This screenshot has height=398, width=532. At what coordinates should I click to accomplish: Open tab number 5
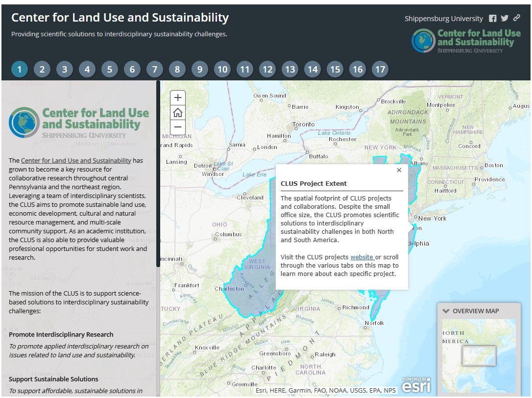click(110, 70)
